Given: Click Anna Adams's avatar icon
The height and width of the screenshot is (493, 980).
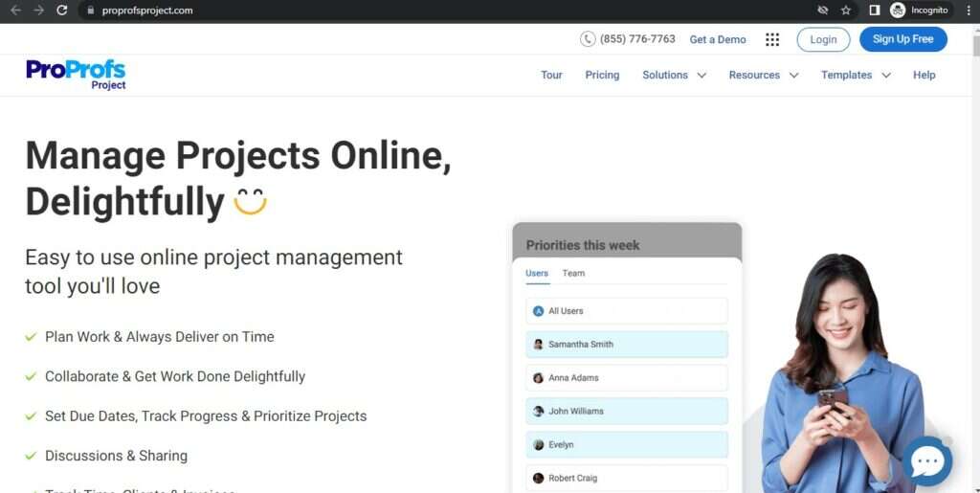Looking at the screenshot, I should 538,378.
